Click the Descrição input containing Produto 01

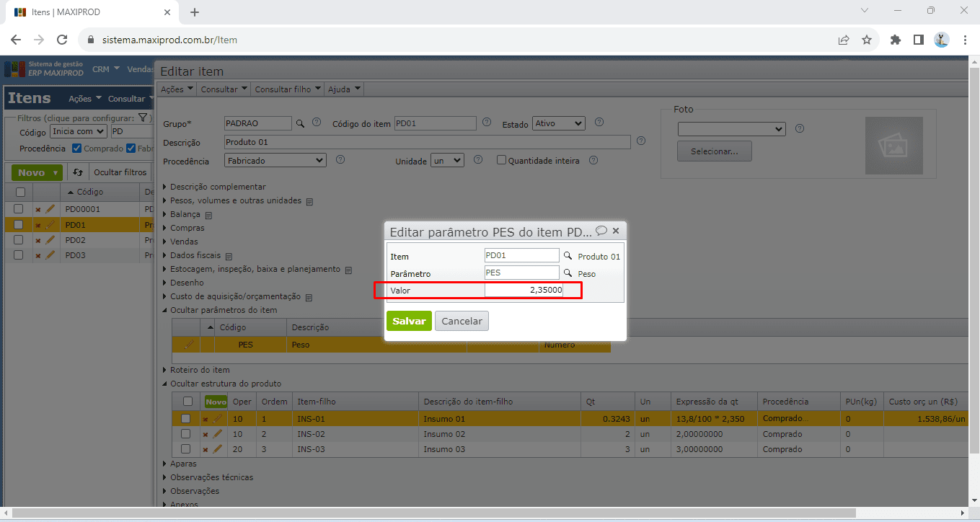428,141
